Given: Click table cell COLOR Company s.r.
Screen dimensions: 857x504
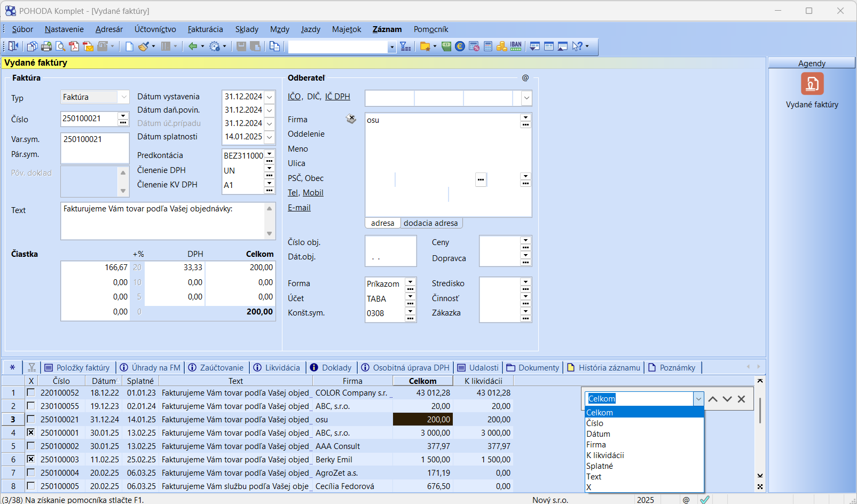Looking at the screenshot, I should pos(352,392).
